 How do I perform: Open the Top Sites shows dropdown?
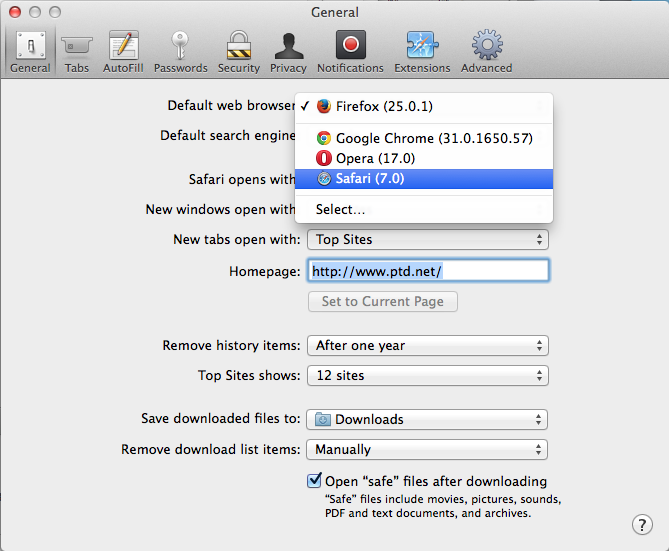point(428,376)
